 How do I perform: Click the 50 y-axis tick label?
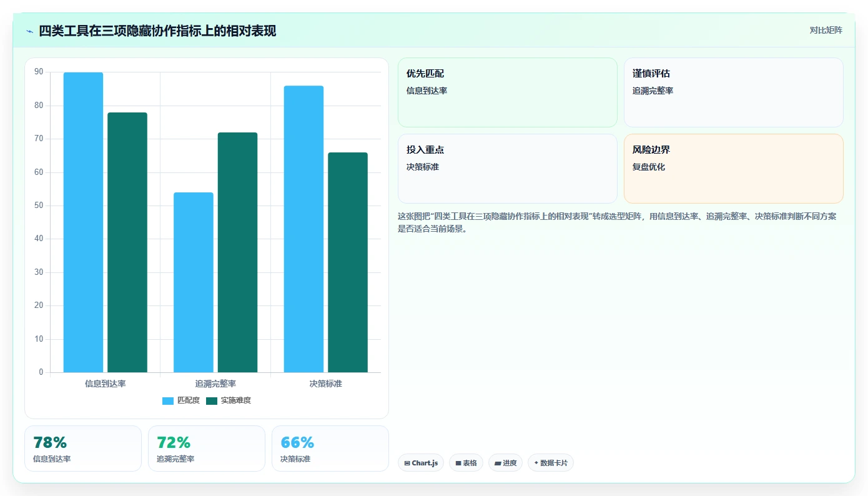click(39, 206)
